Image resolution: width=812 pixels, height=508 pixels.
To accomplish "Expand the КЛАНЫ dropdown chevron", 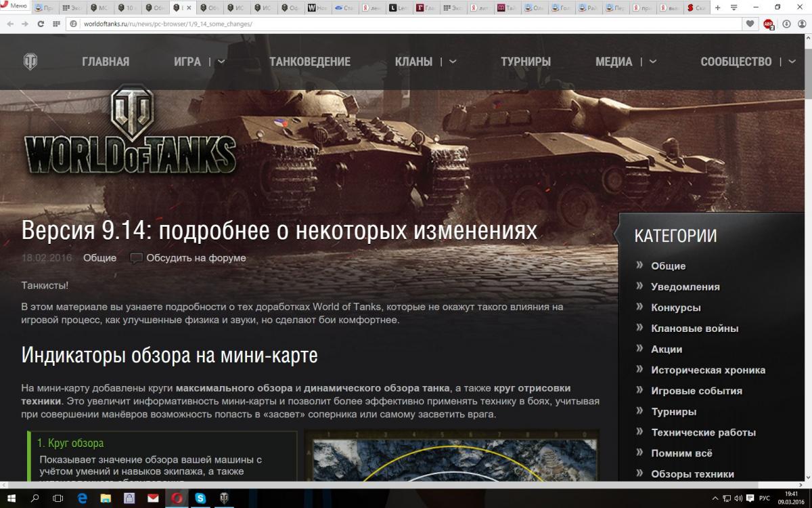I will coord(453,62).
